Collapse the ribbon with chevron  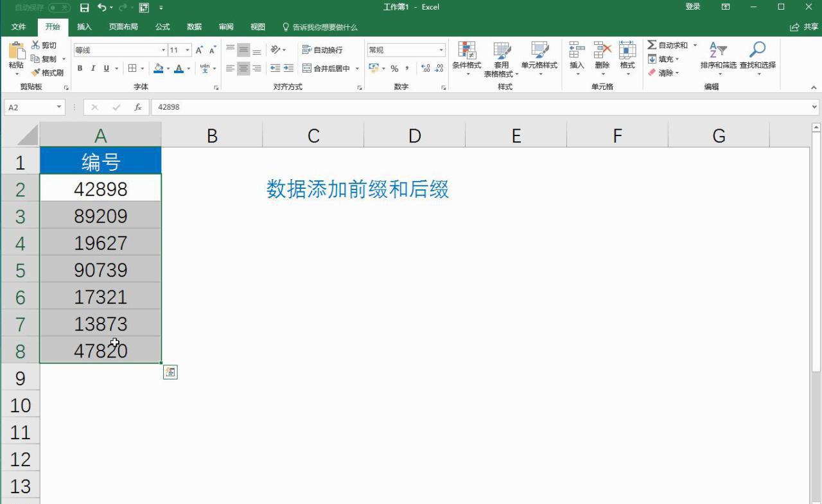click(814, 87)
